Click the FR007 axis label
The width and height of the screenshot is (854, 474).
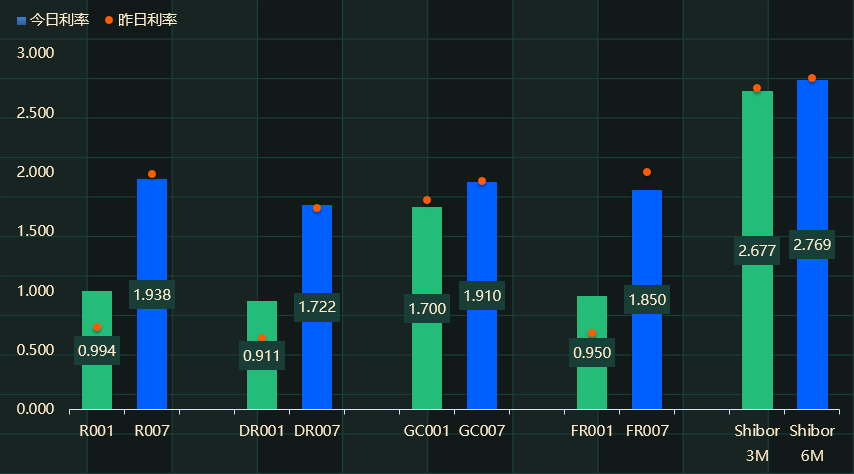647,431
